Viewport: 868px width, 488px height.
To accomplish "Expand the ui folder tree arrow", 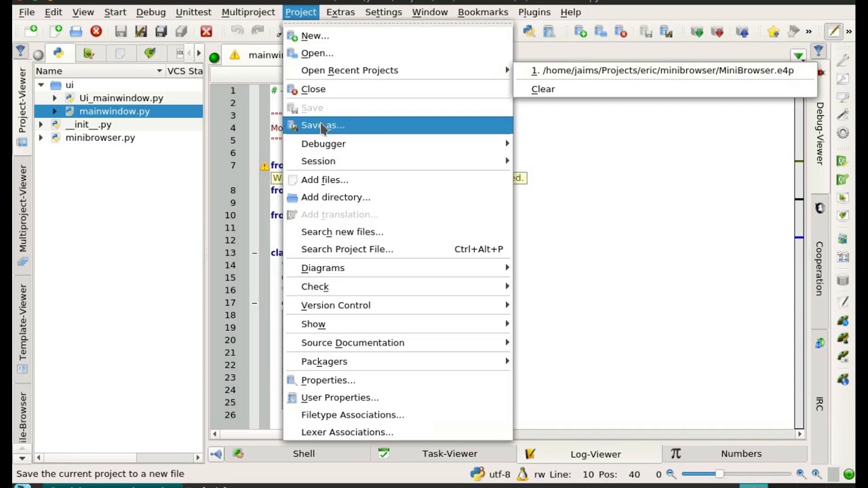I will click(x=41, y=85).
